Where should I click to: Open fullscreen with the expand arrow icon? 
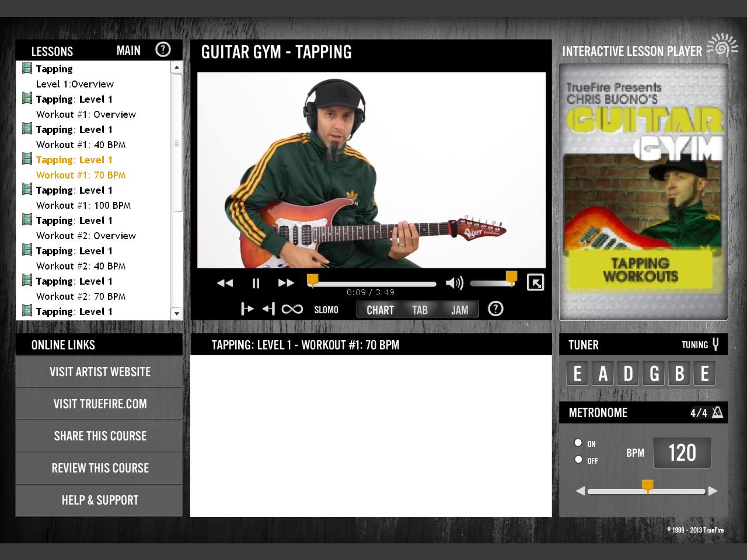pyautogui.click(x=535, y=282)
